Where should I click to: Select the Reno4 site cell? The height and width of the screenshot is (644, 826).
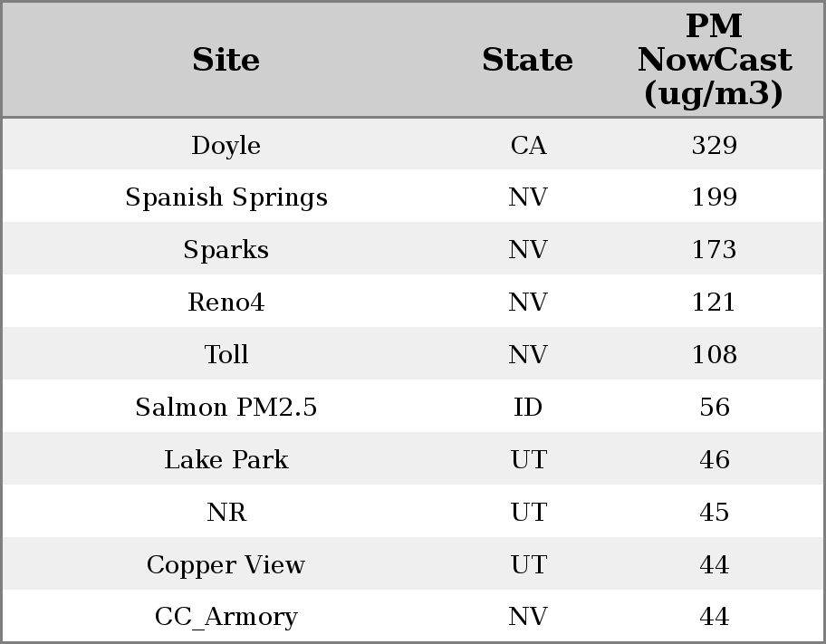click(226, 303)
